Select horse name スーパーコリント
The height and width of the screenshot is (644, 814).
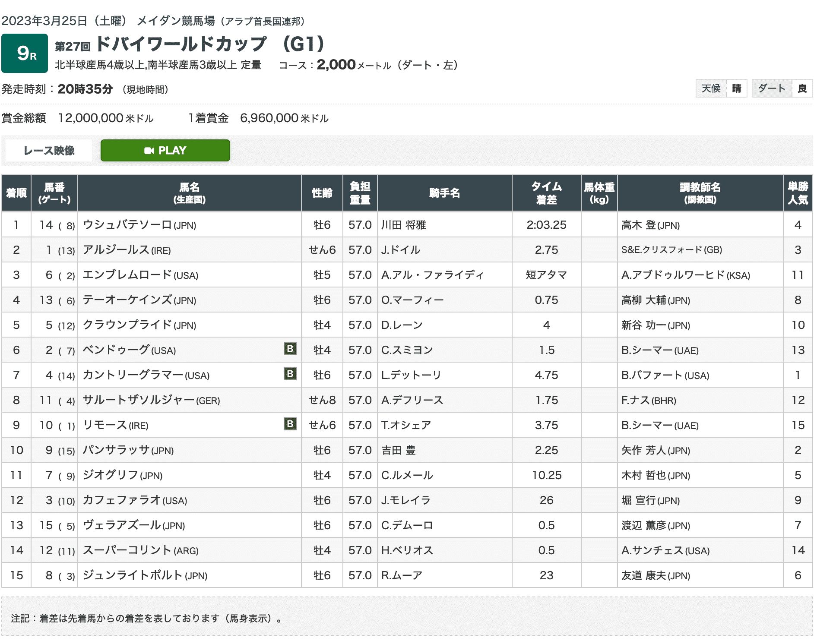pos(127,550)
